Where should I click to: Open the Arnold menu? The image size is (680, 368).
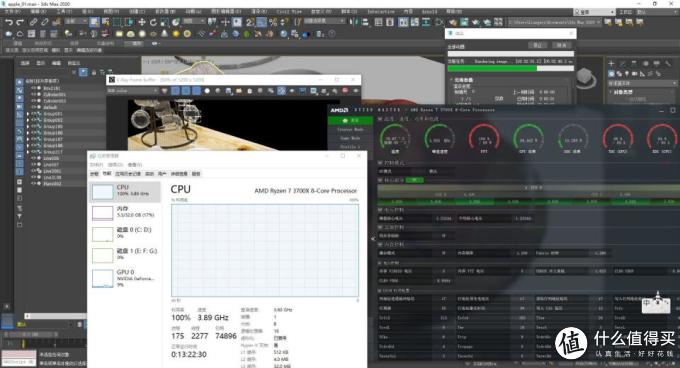pyautogui.click(x=429, y=11)
